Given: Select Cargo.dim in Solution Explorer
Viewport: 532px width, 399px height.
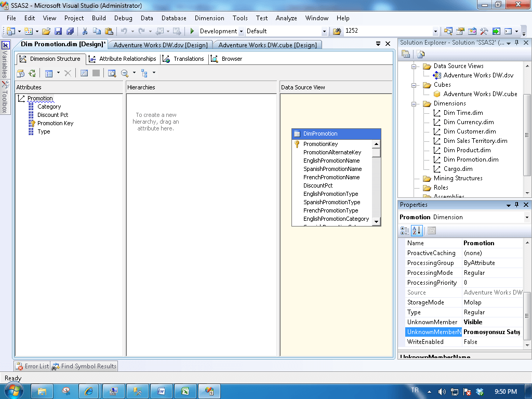Looking at the screenshot, I should coord(458,169).
